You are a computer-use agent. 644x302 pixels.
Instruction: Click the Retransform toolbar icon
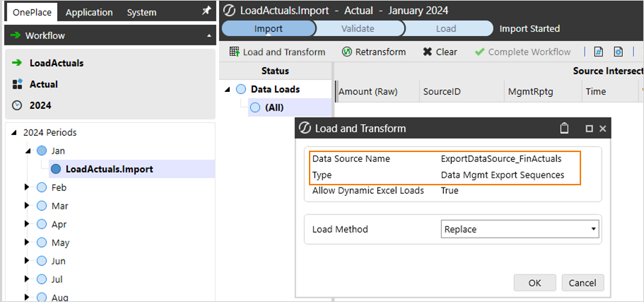(x=346, y=52)
